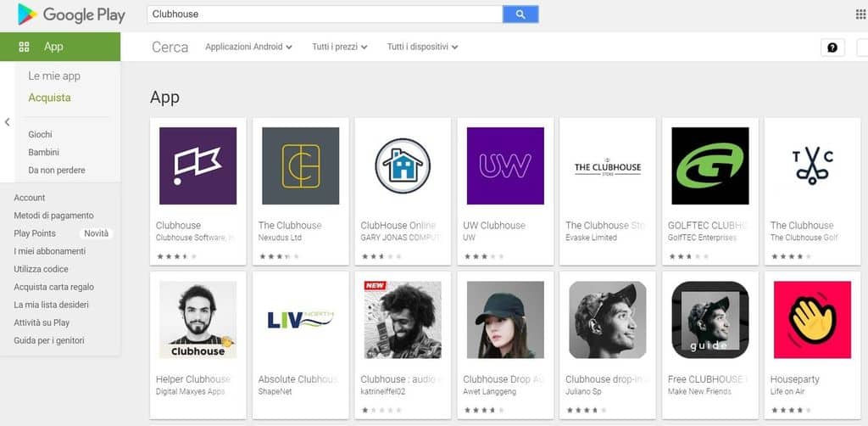Click developer name Digital Maxyes Apps

(191, 392)
